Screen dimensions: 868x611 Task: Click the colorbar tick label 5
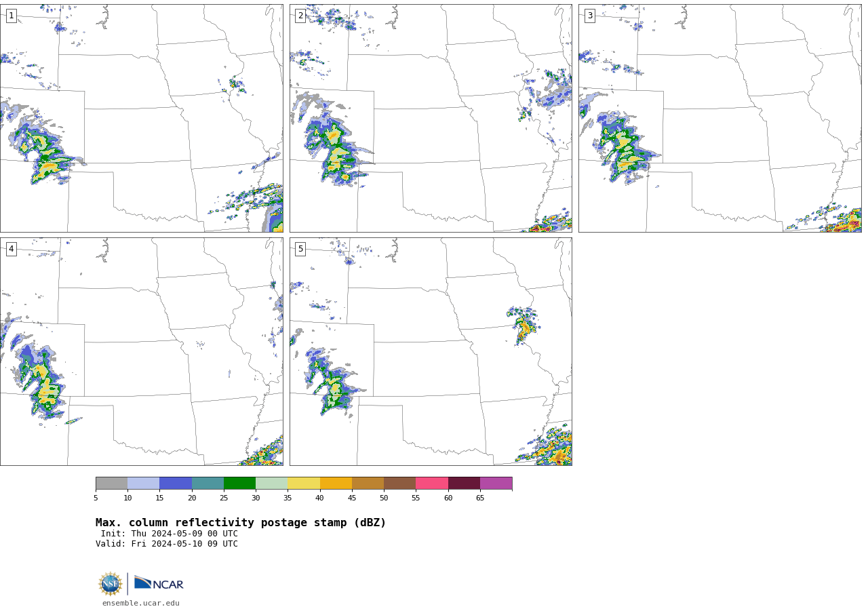(x=96, y=498)
